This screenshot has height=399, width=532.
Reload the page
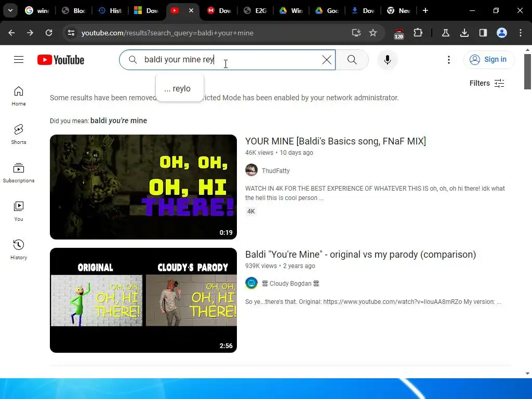pos(49,33)
